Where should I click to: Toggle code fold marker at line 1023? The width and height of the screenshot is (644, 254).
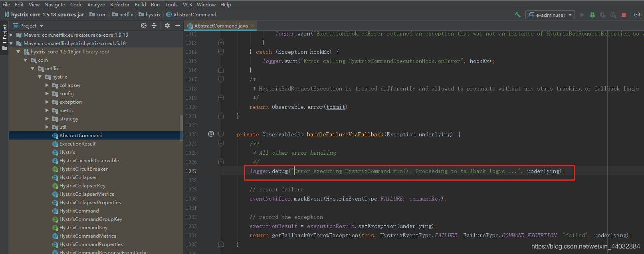pos(221,134)
